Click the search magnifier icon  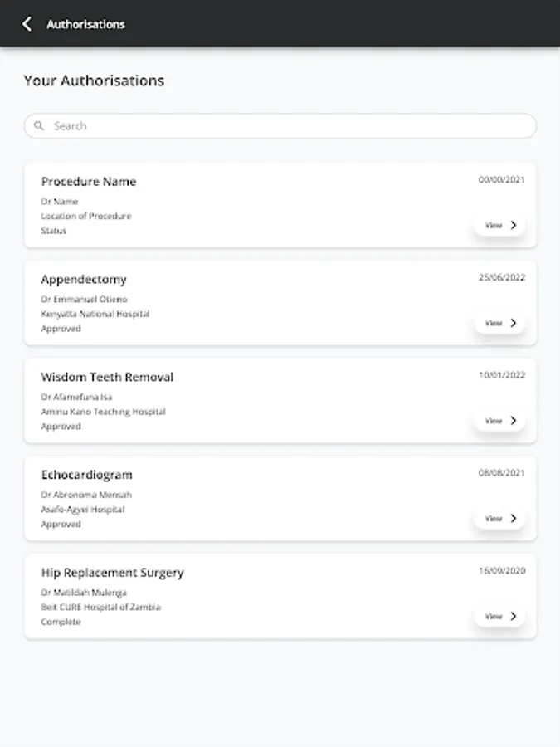(x=39, y=126)
